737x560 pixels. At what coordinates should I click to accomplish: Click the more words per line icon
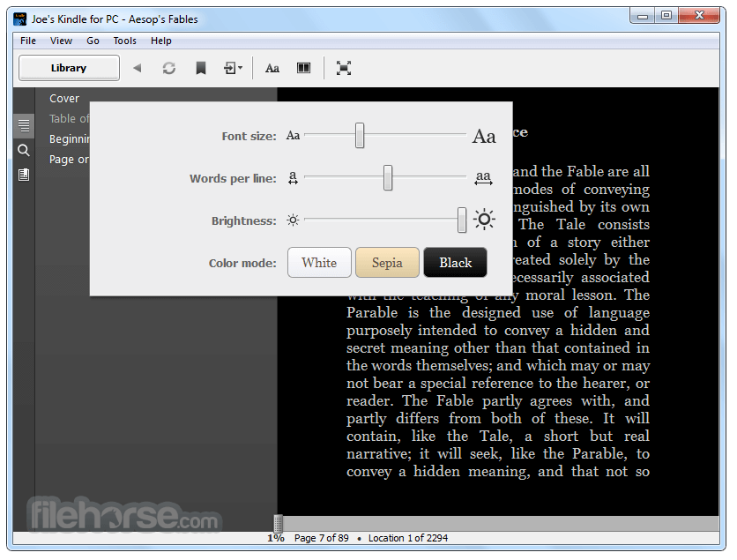[x=483, y=178]
